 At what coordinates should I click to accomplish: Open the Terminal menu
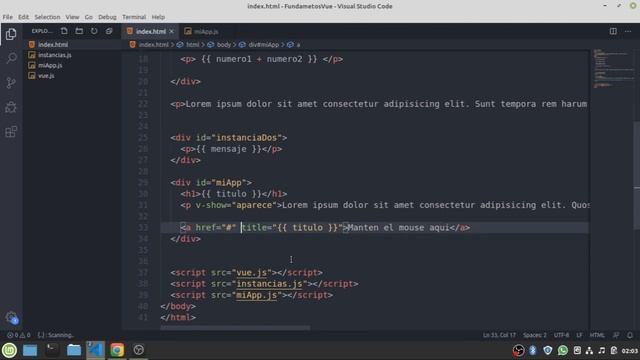(x=134, y=17)
